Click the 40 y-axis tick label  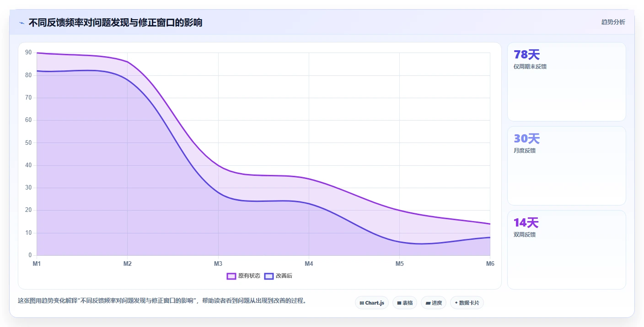coord(28,165)
